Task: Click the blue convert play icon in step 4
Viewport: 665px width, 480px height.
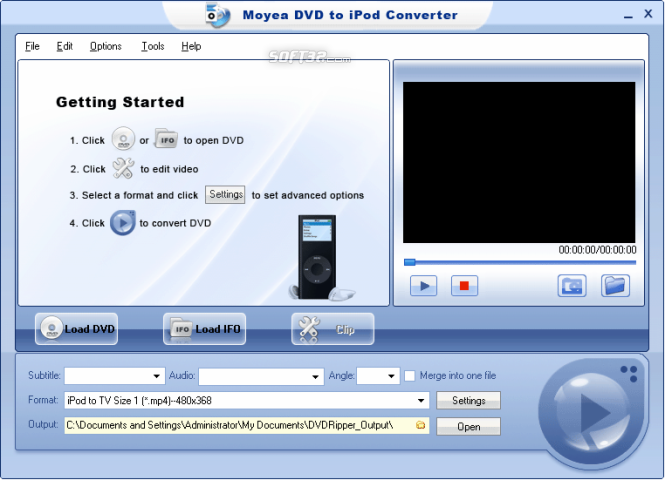Action: (x=123, y=223)
